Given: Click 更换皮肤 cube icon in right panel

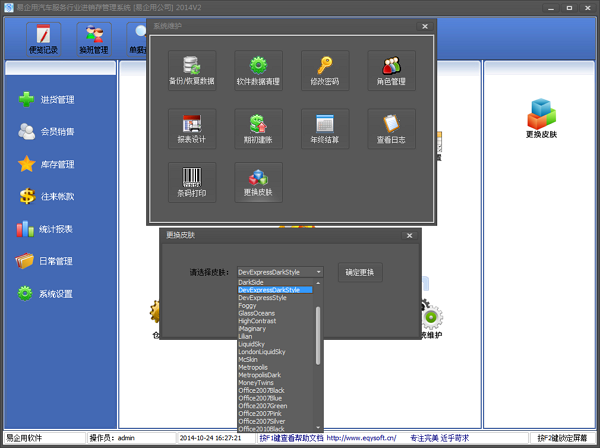Looking at the screenshot, I should (541, 118).
